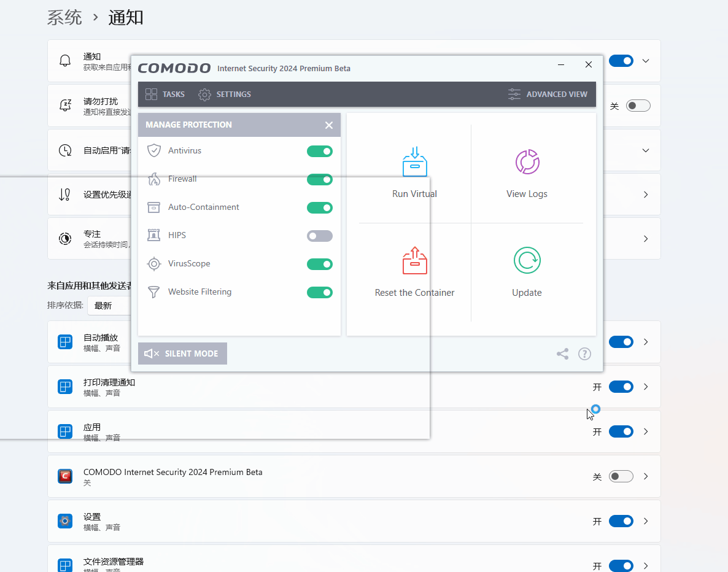The width and height of the screenshot is (728, 572).
Task: Enable the HIPS toggle
Action: coord(319,236)
